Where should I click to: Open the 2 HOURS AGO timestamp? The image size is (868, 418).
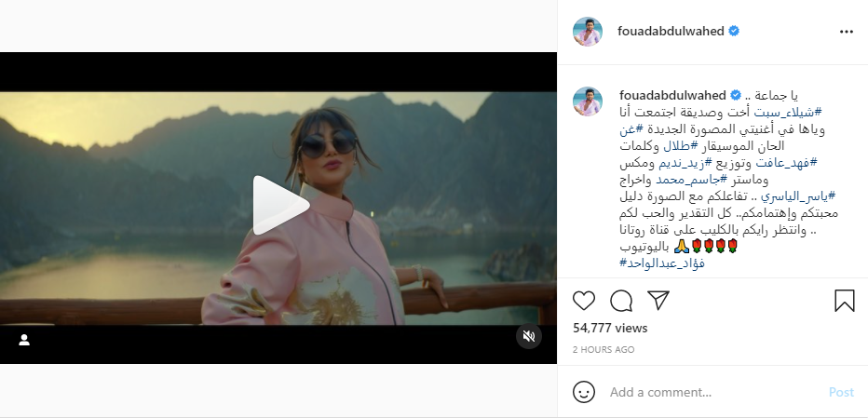pyautogui.click(x=604, y=350)
